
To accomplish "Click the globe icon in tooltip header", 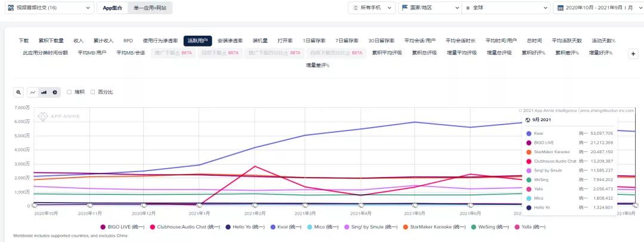I will coord(528,120).
